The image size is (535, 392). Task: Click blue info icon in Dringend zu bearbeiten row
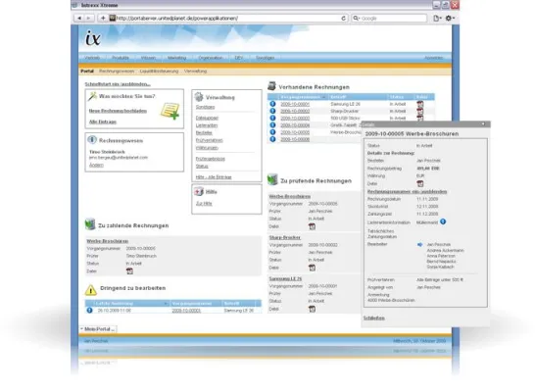89,311
